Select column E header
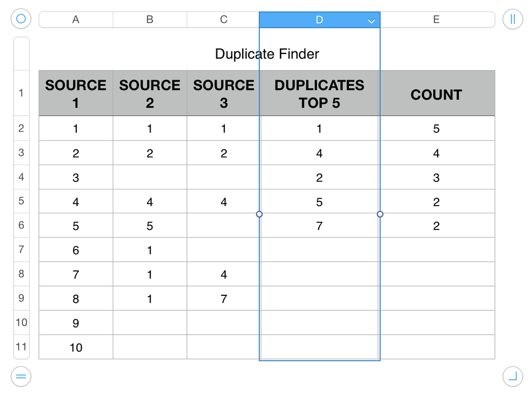The width and height of the screenshot is (532, 396). 436,20
